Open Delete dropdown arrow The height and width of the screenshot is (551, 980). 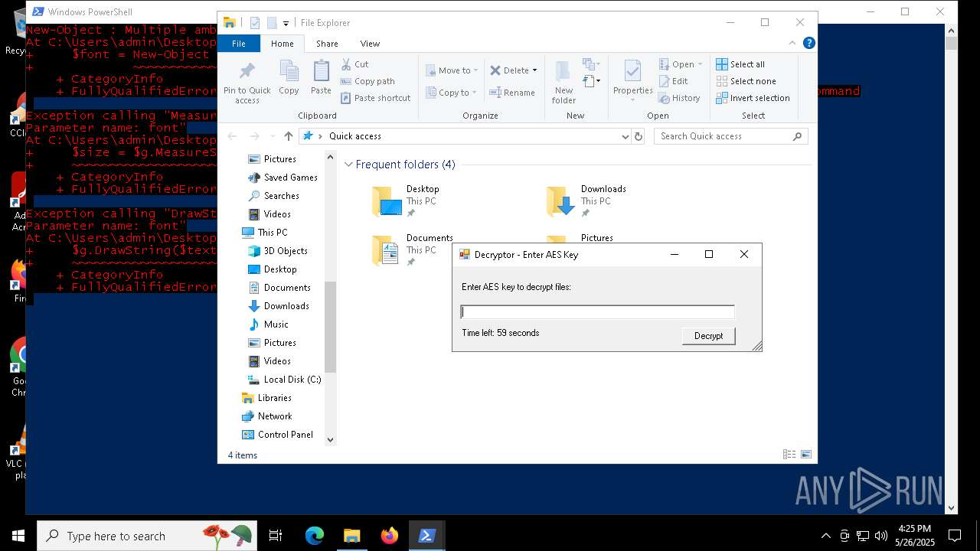coord(534,70)
